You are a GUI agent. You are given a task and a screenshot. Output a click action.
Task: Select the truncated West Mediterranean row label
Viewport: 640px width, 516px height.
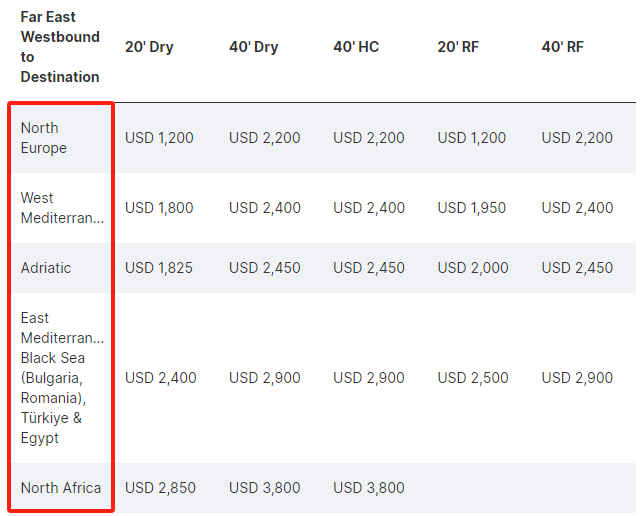click(62, 208)
